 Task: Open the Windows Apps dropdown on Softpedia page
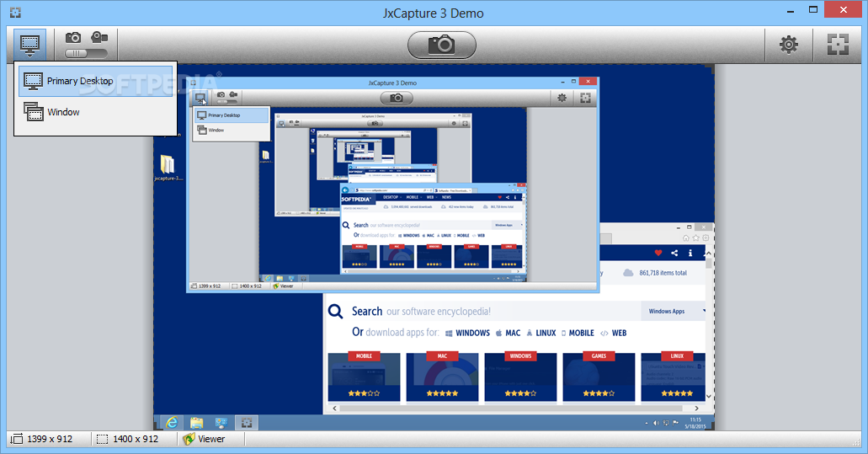pyautogui.click(x=674, y=311)
